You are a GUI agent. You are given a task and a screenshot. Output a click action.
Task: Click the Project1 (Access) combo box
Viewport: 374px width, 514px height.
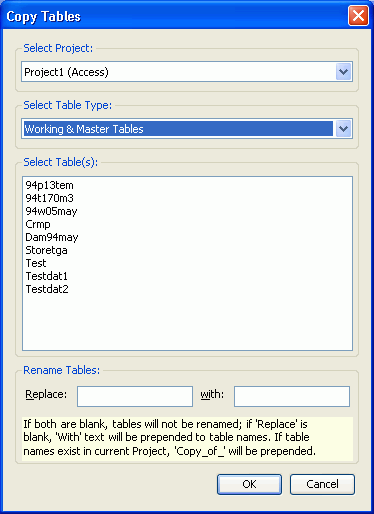click(x=187, y=72)
